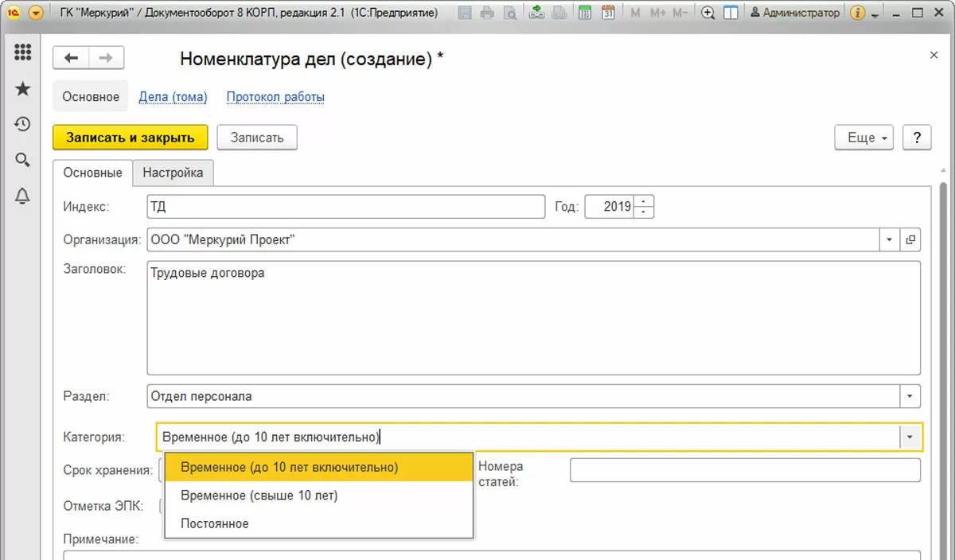Increase the year with the up spinner
955x560 pixels.
click(x=645, y=201)
